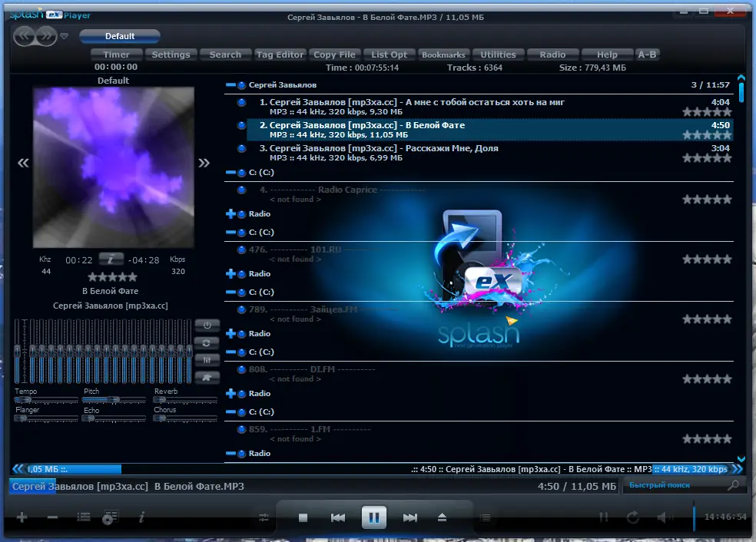Click the Tempo slider
This screenshot has width=756, height=542.
(46, 400)
